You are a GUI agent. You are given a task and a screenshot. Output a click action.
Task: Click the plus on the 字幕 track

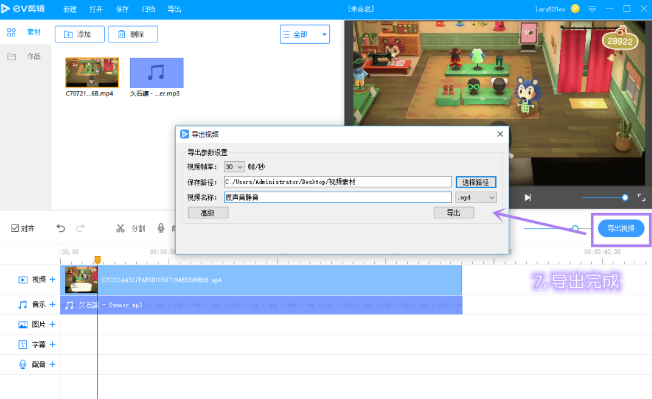click(52, 344)
